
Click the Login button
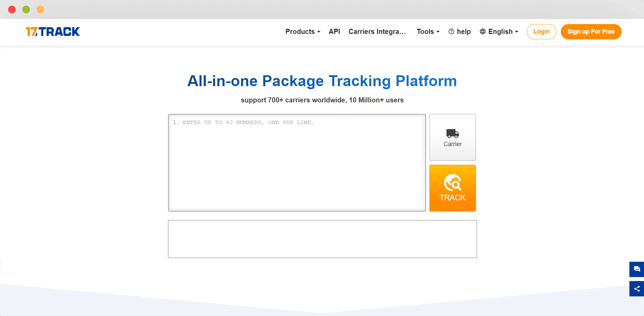pos(541,32)
